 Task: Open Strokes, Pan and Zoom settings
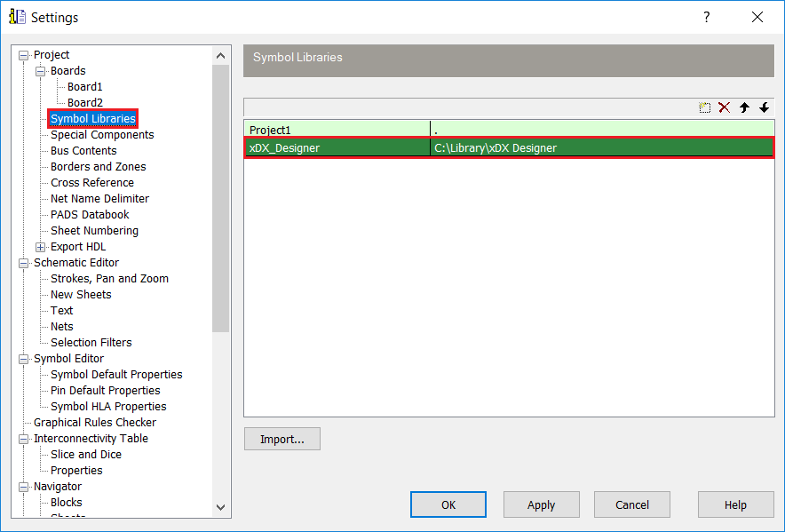pyautogui.click(x=109, y=279)
